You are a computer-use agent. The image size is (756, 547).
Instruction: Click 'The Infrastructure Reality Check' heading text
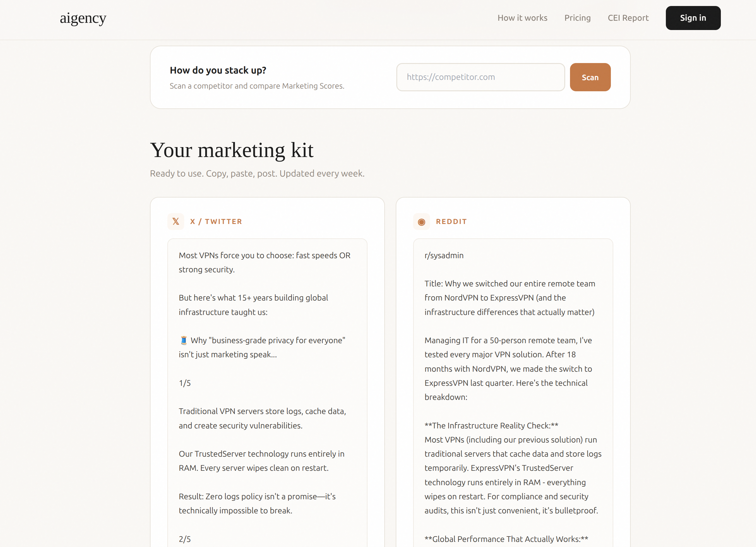491,426
